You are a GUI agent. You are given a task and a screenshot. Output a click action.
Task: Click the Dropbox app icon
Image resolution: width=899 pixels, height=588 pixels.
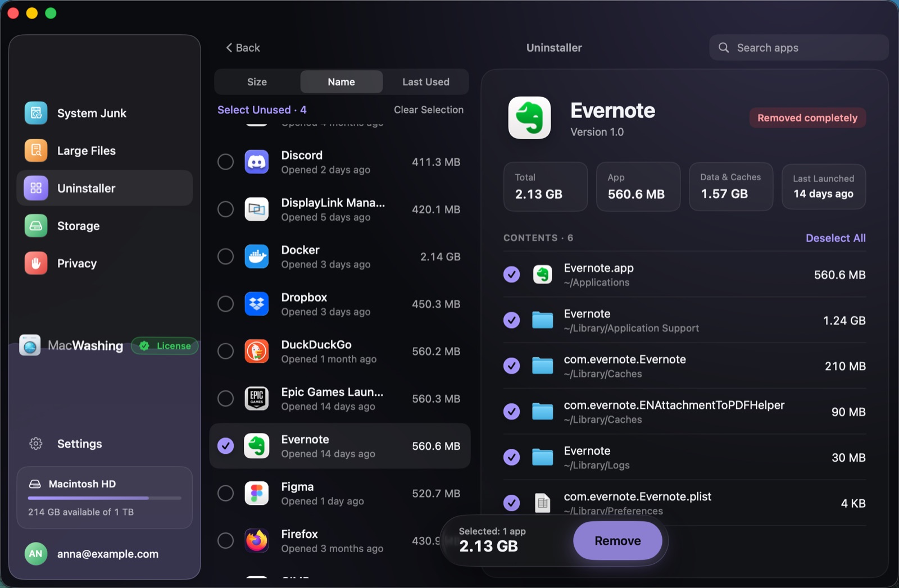coord(257,304)
